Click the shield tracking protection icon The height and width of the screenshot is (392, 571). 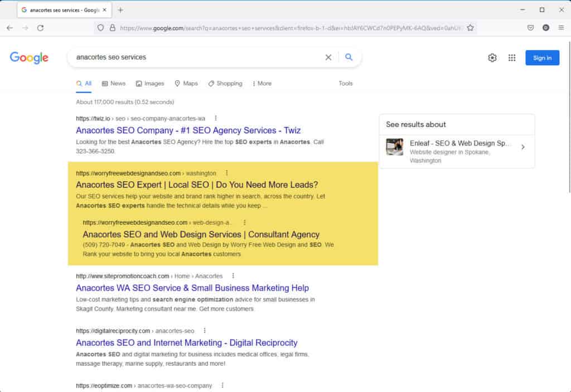(x=100, y=28)
